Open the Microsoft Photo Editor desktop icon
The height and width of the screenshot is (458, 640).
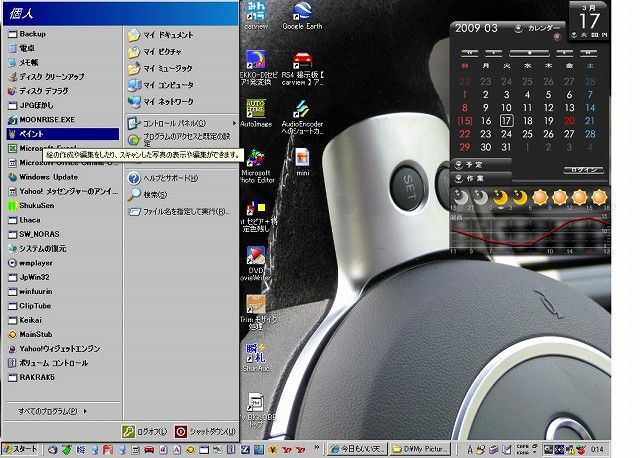click(257, 167)
